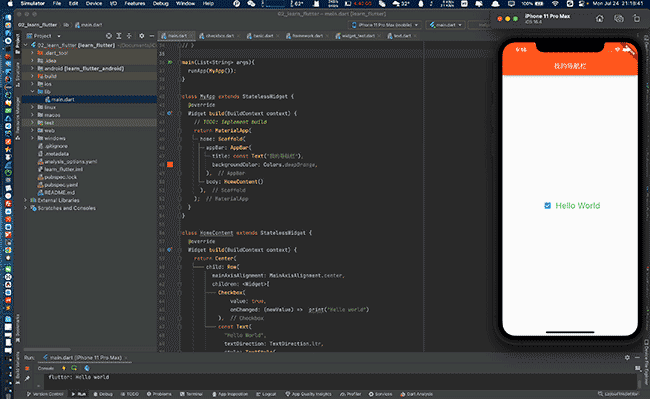
Task: Open the Dart Analysis tool window button
Action: (417, 394)
